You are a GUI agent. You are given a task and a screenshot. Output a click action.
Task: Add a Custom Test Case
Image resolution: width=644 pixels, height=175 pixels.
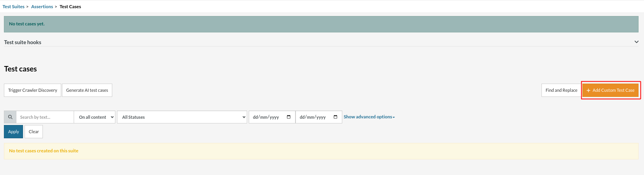(x=610, y=90)
